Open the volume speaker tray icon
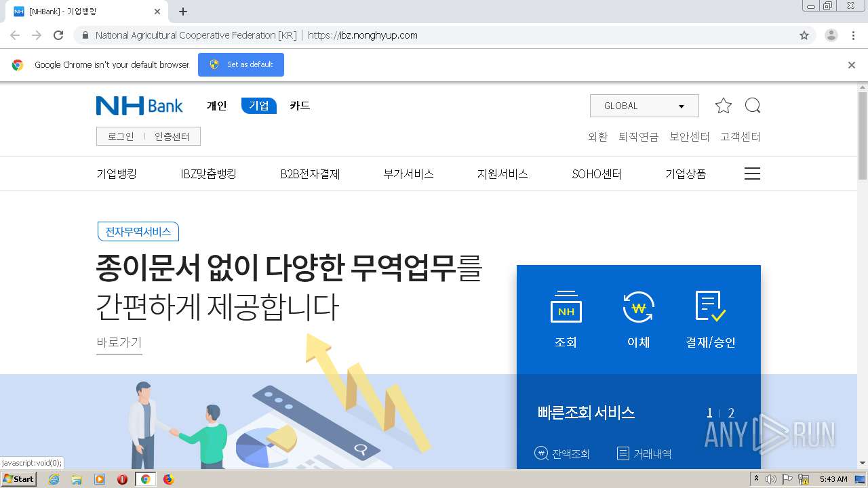The height and width of the screenshot is (488, 868). tap(771, 479)
